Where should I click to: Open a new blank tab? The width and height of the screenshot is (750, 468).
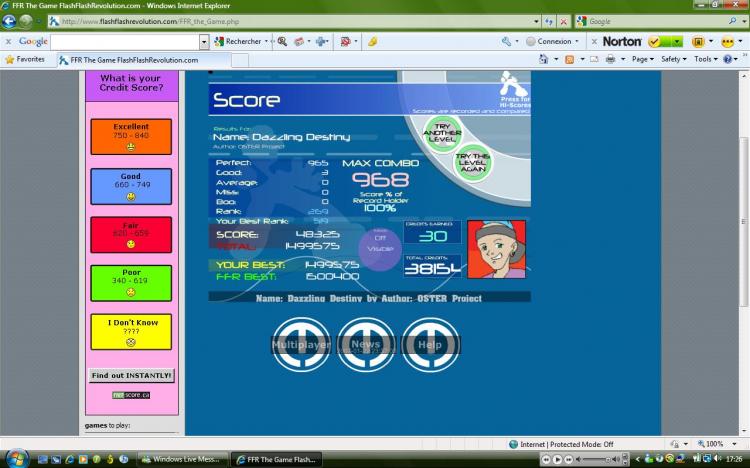click(240, 60)
